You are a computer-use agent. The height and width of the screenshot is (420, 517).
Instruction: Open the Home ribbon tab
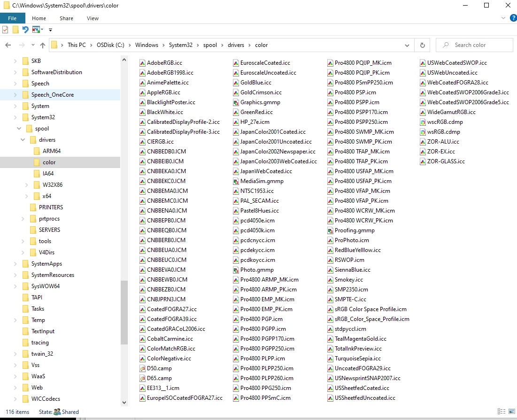click(x=39, y=18)
